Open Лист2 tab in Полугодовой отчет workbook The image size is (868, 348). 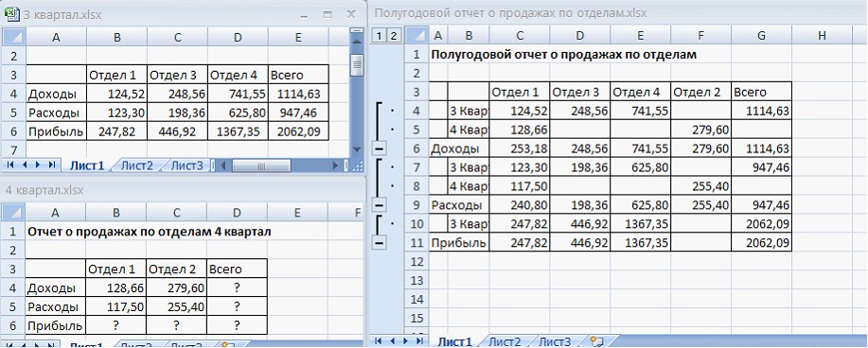click(x=505, y=341)
